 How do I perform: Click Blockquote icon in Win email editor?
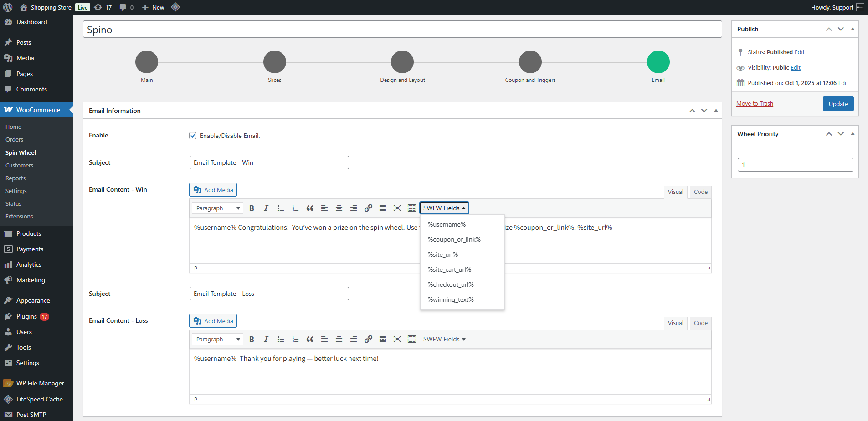coord(310,208)
